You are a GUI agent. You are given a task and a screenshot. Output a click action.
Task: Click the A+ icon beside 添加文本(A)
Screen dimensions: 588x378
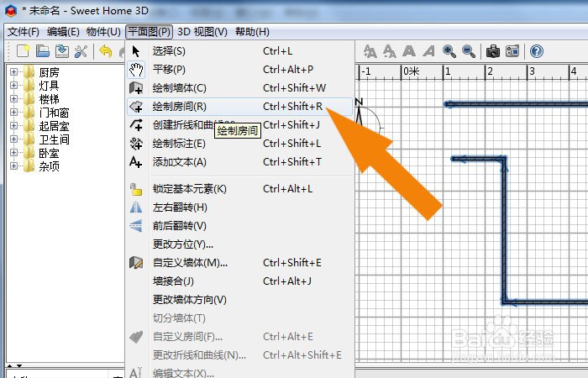coord(135,162)
